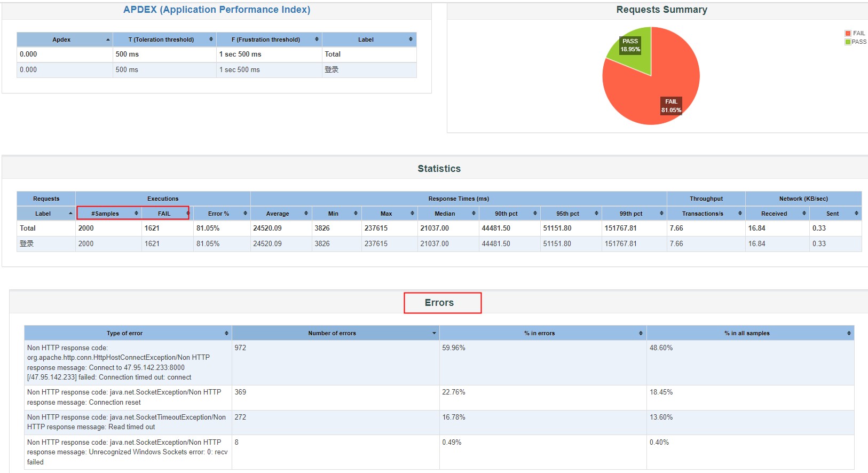868x473 pixels.
Task: Toggle PASS series in pie legend
Action: 855,42
